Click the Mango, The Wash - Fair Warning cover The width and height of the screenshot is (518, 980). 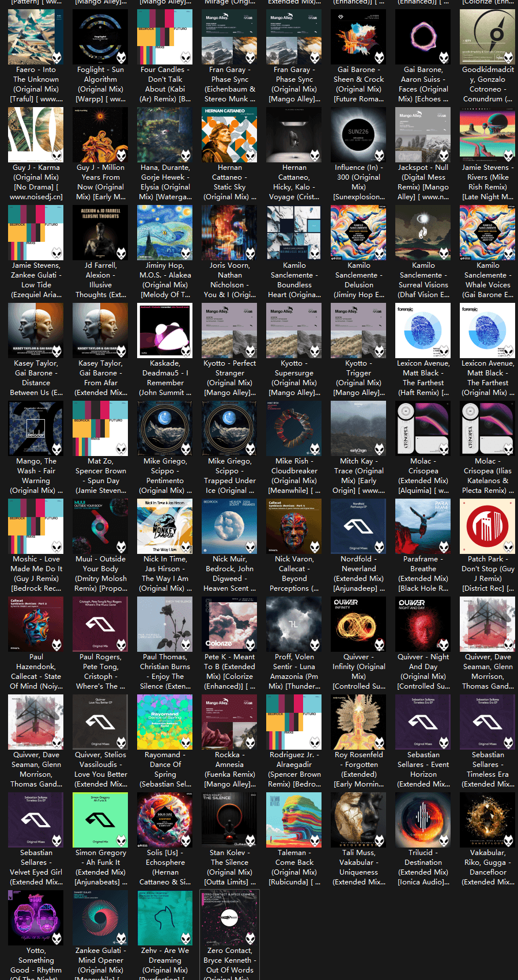(x=36, y=428)
